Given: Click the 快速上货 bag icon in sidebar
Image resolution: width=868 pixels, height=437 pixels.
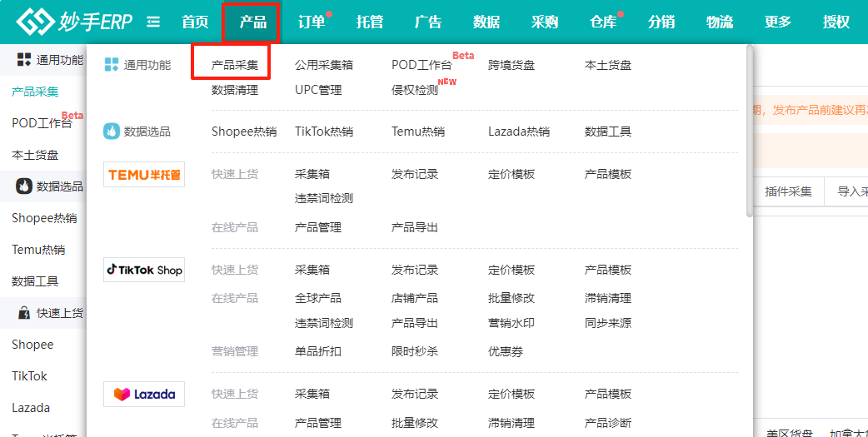Looking at the screenshot, I should (x=24, y=313).
